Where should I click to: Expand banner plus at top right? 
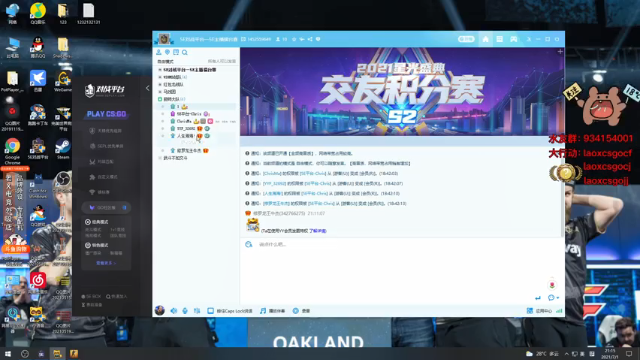(x=560, y=51)
